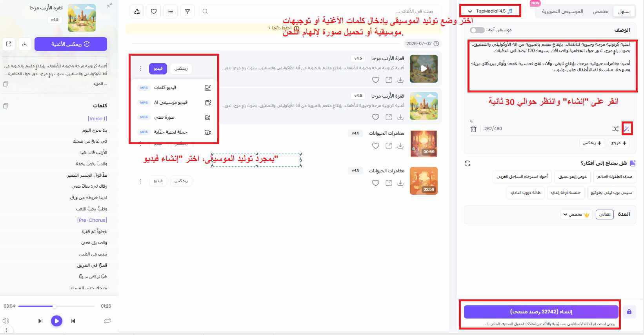The height and width of the screenshot is (335, 644).
Task: Share the قفزة الأرنب مرحا song with the play-overlay thumbnail
Action: pos(388,80)
